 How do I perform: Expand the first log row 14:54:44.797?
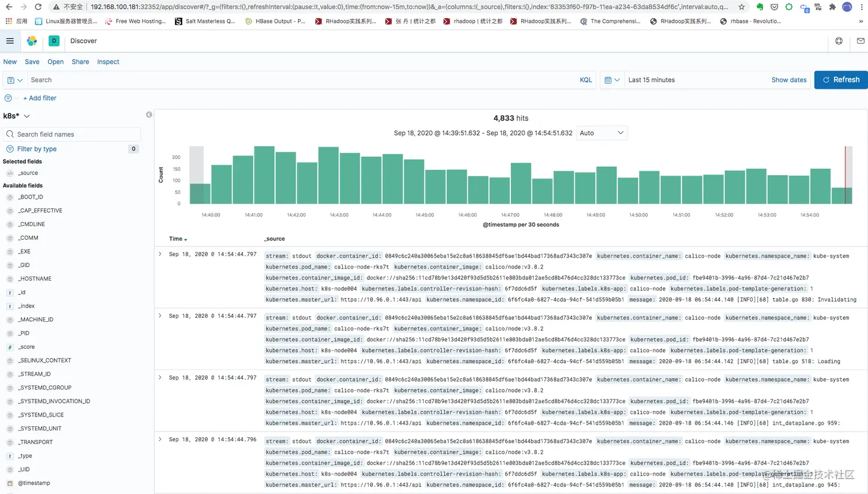point(160,254)
